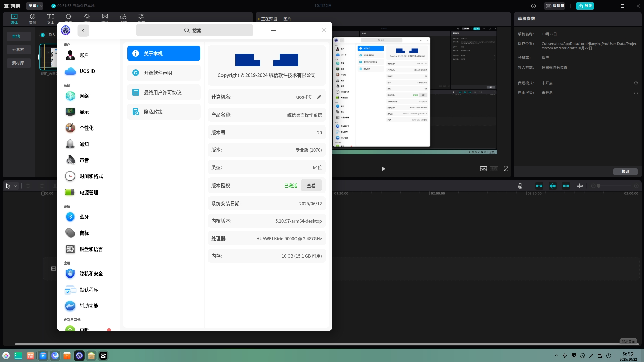Click the 导出 export button
The image size is (644, 362).
point(585,6)
